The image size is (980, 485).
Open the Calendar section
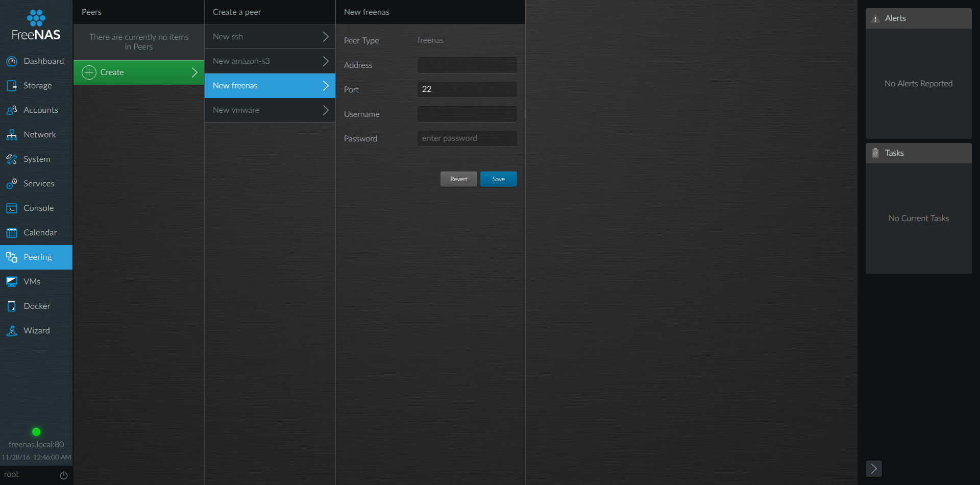[36, 232]
